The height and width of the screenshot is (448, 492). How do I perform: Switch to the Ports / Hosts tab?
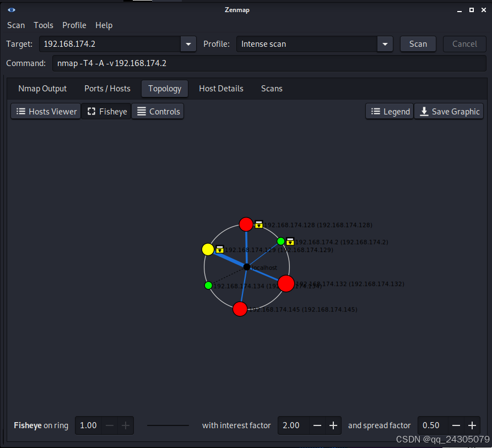(107, 89)
